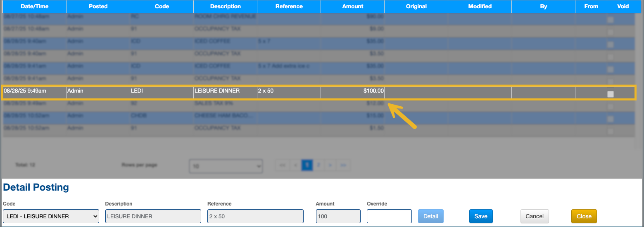
Task: Sort by the Amount column header
Action: click(352, 6)
